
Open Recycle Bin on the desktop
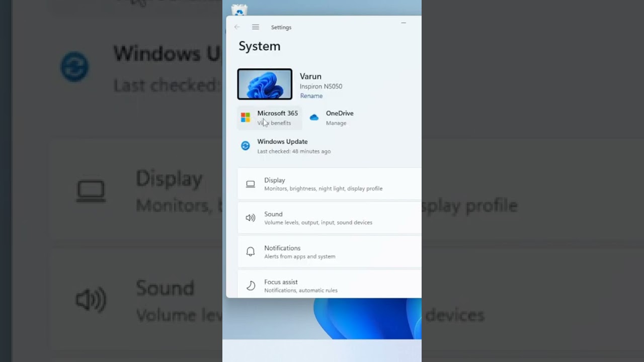(x=239, y=10)
